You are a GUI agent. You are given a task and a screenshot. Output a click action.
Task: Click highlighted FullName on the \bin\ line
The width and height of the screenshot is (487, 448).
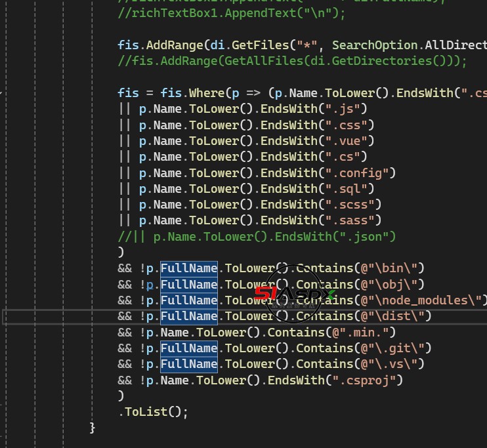(189, 268)
